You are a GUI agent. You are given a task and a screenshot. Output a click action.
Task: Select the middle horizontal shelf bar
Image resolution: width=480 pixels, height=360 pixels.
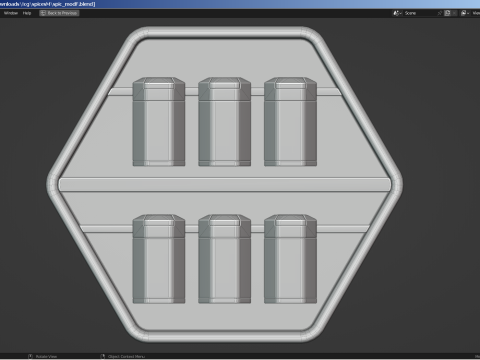pyautogui.click(x=225, y=185)
